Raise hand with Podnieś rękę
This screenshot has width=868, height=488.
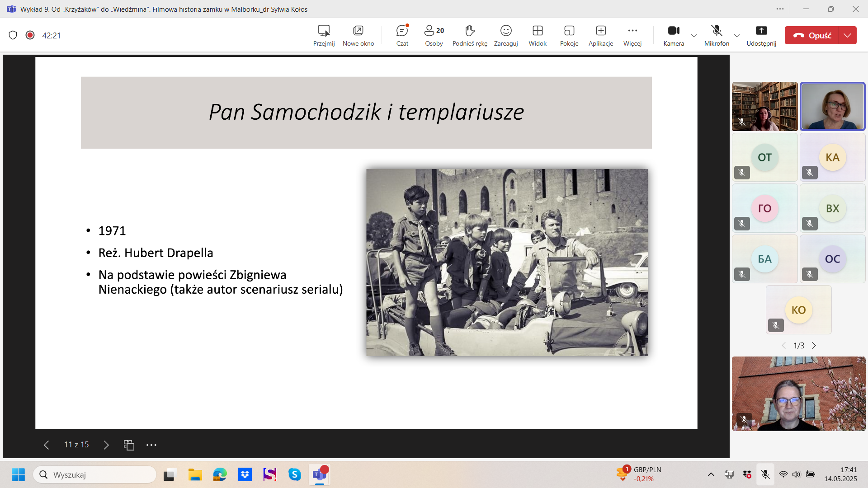(x=470, y=35)
